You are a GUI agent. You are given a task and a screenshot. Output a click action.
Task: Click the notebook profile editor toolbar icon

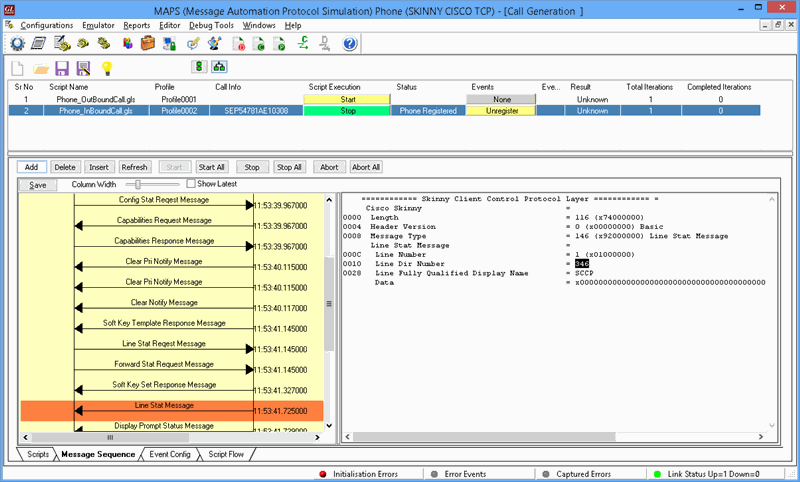(x=39, y=43)
